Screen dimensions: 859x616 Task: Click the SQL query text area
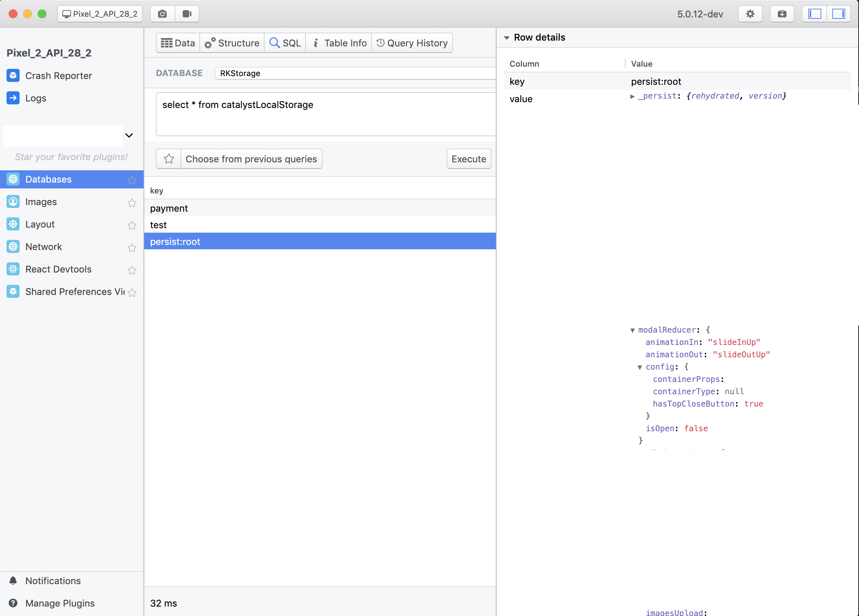[x=326, y=113]
